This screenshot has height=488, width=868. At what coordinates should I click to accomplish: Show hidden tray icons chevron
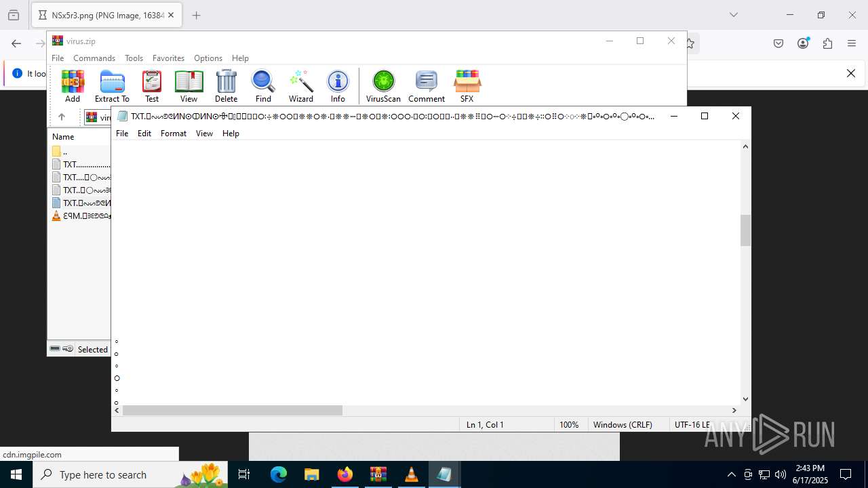click(731, 474)
